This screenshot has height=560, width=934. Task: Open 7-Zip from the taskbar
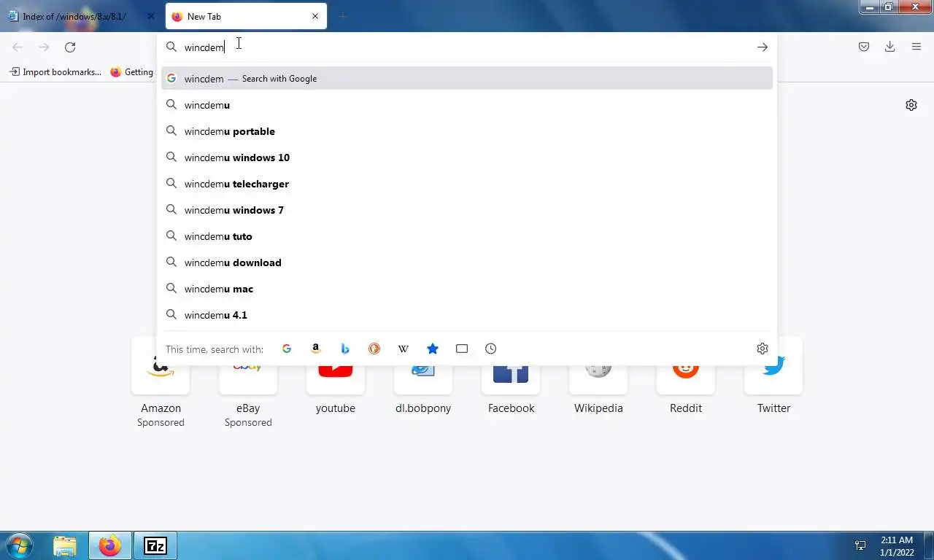tap(155, 545)
